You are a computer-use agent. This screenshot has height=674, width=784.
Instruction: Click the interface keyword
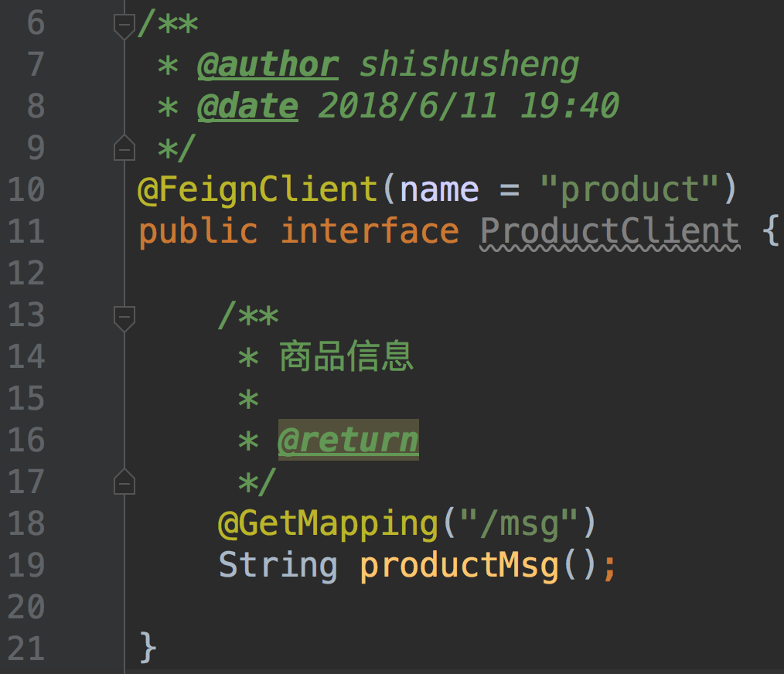(370, 231)
